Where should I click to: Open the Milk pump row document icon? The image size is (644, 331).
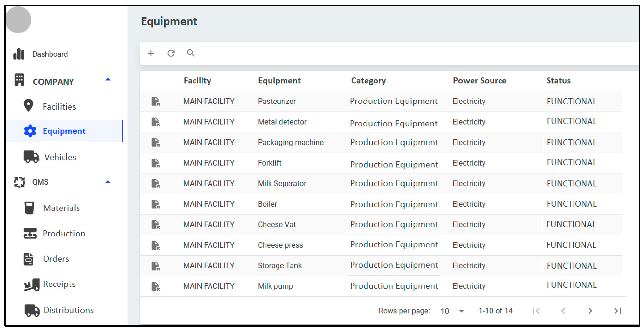click(155, 286)
